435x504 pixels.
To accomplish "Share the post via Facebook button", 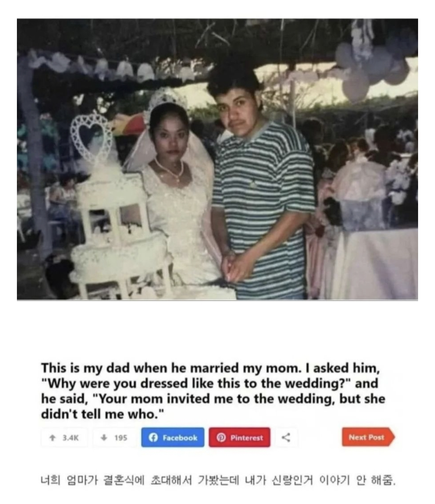I will [x=173, y=437].
